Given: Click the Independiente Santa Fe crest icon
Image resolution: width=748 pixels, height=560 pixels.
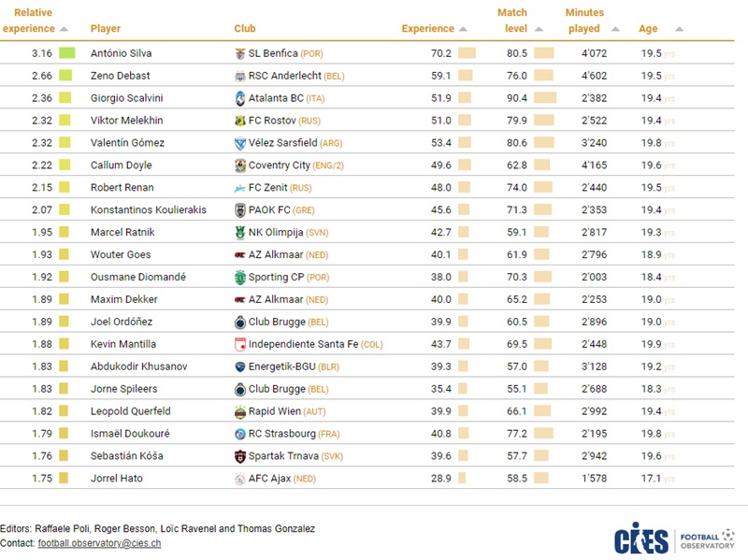Looking at the screenshot, I should coord(240,345).
